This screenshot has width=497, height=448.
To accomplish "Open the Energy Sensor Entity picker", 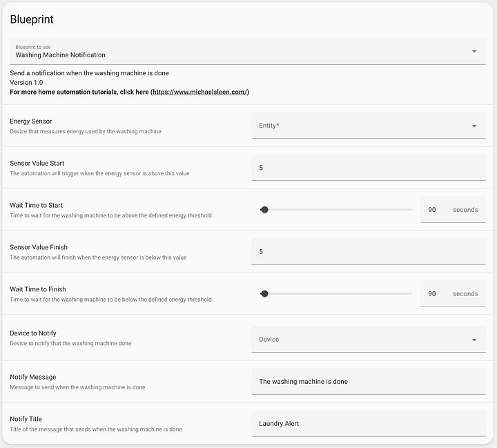I will coord(369,126).
